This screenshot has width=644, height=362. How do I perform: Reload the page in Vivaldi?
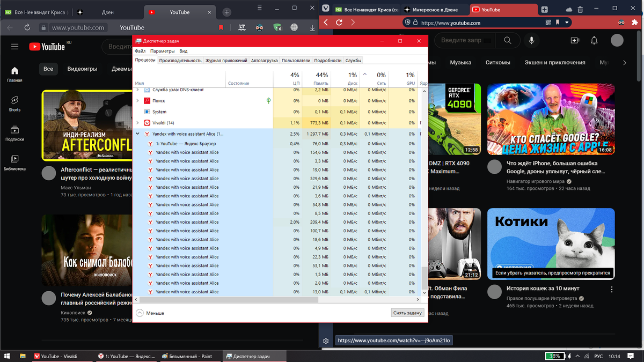coord(339,23)
